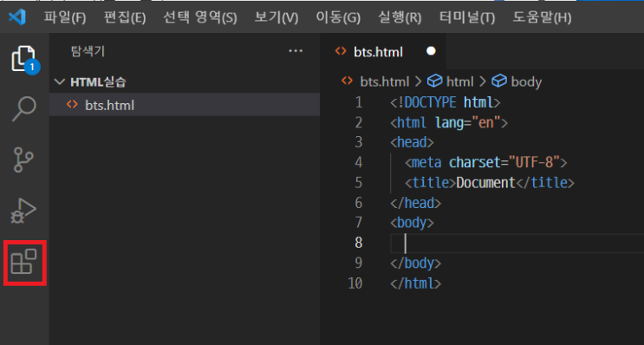Click bts.html in the breadcrumb
This screenshot has width=644, height=345.
point(384,81)
